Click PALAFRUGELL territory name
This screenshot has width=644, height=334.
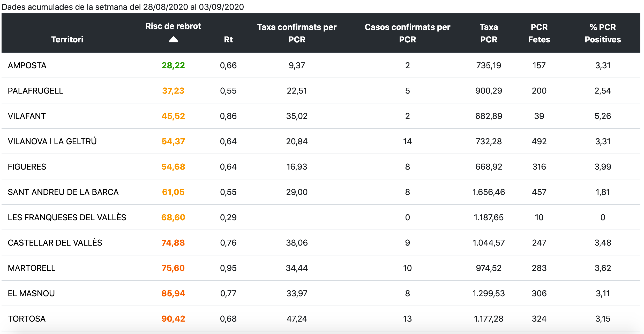pos(35,91)
